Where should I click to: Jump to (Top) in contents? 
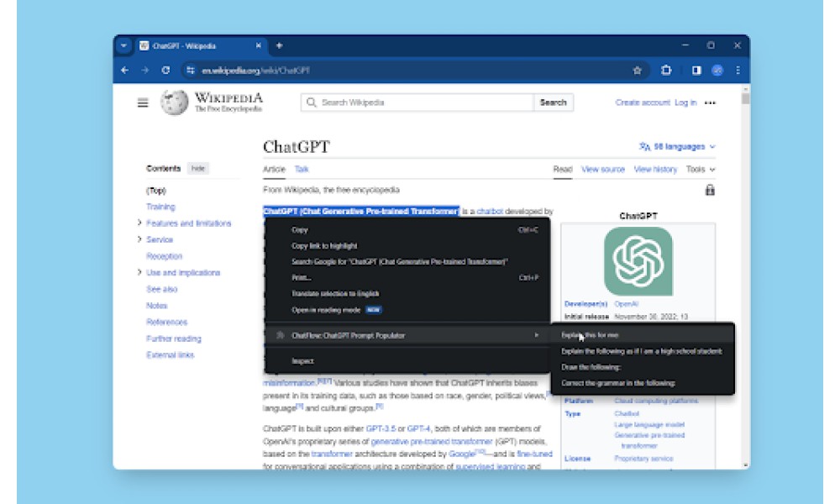[x=156, y=191]
